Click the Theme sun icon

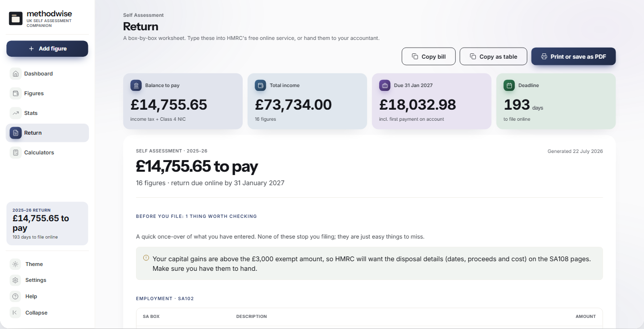(x=15, y=264)
